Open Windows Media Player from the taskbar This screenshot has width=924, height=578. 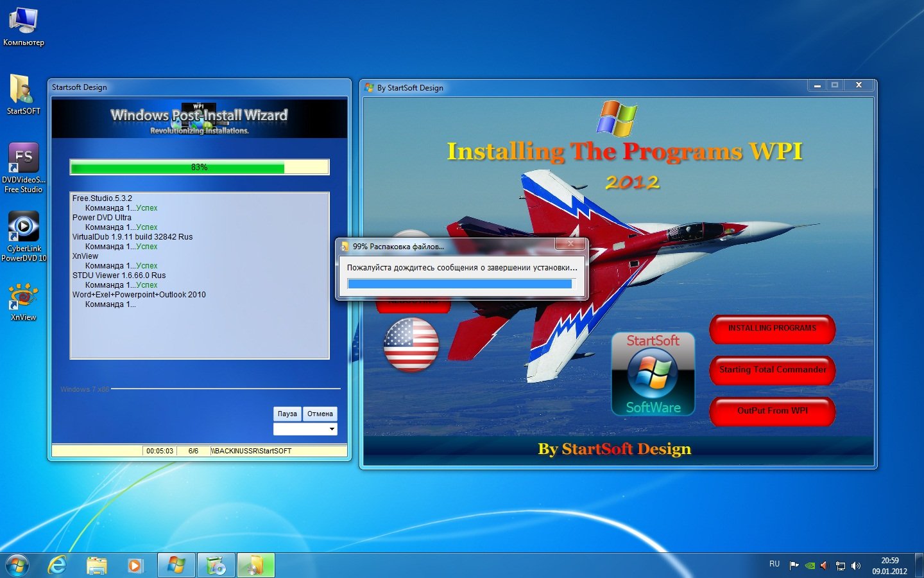pyautogui.click(x=135, y=565)
